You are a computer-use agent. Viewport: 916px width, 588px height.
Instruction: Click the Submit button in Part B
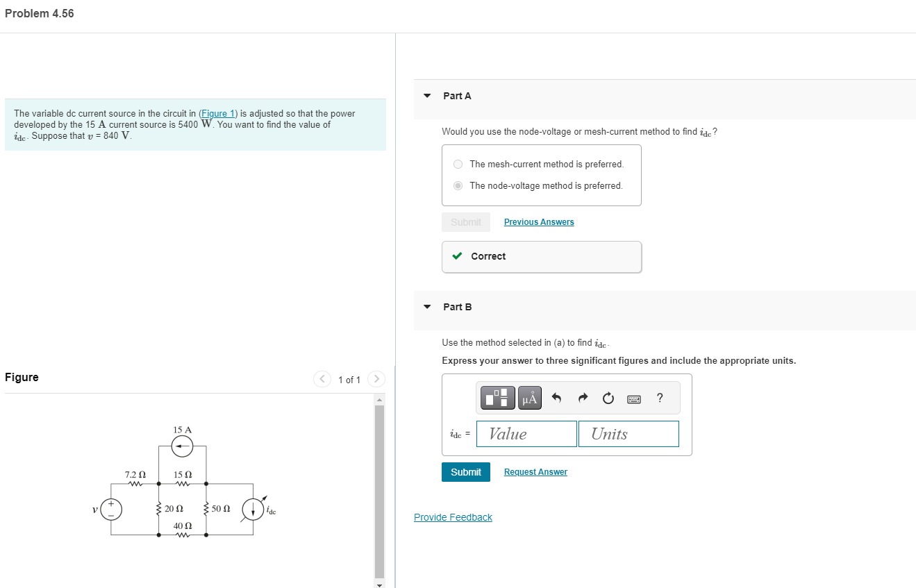465,471
